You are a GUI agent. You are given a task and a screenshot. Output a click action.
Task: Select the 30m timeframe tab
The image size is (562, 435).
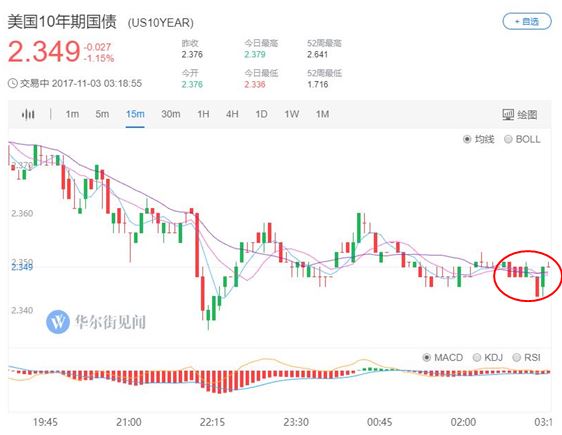point(171,114)
